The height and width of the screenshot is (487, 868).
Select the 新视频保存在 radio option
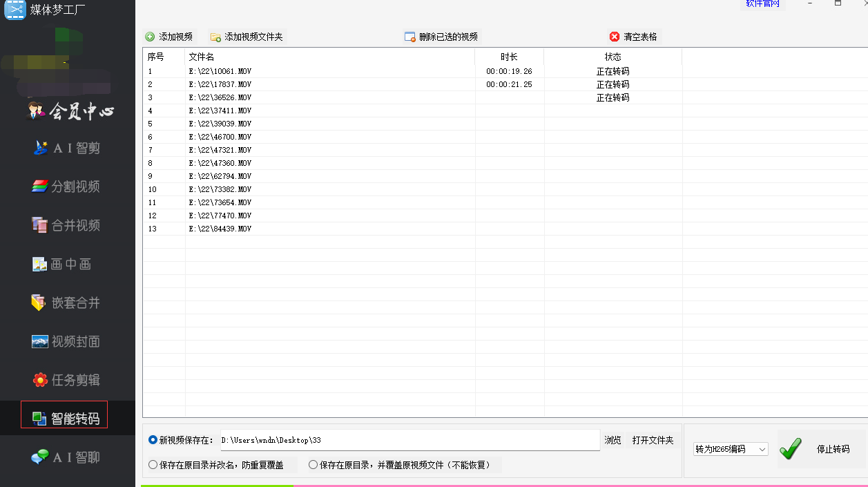coord(153,440)
